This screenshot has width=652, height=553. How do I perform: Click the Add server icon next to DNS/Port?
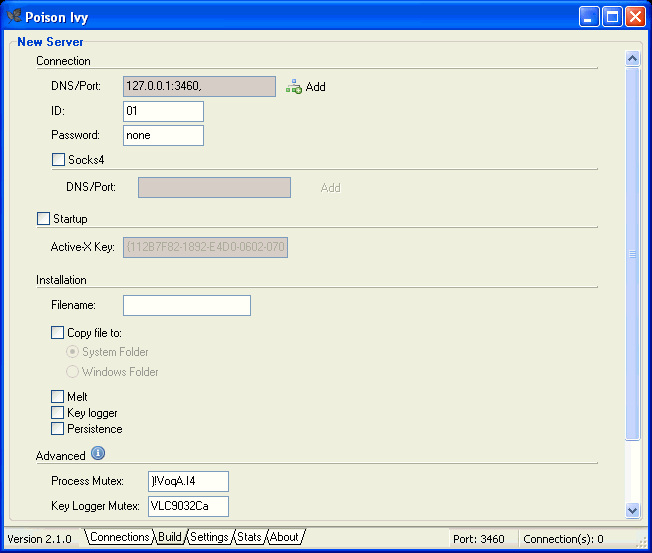tap(294, 87)
